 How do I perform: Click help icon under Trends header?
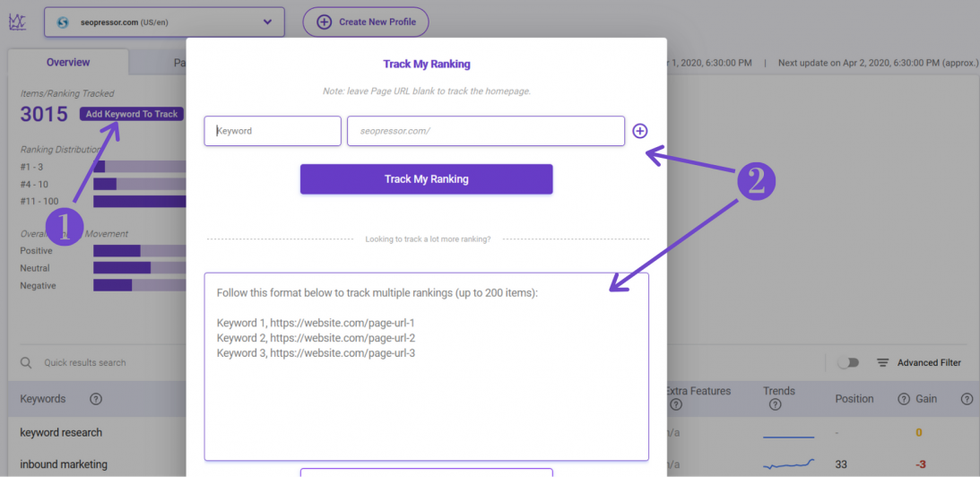(x=775, y=405)
